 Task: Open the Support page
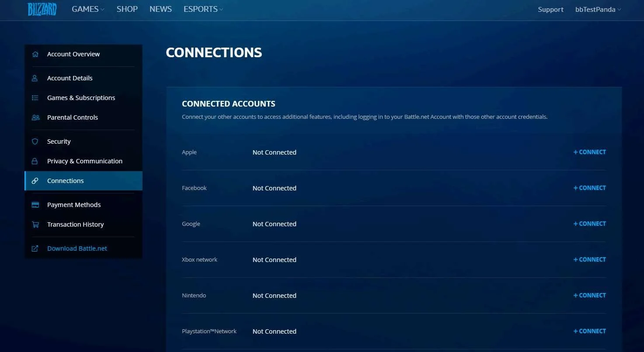pyautogui.click(x=551, y=10)
